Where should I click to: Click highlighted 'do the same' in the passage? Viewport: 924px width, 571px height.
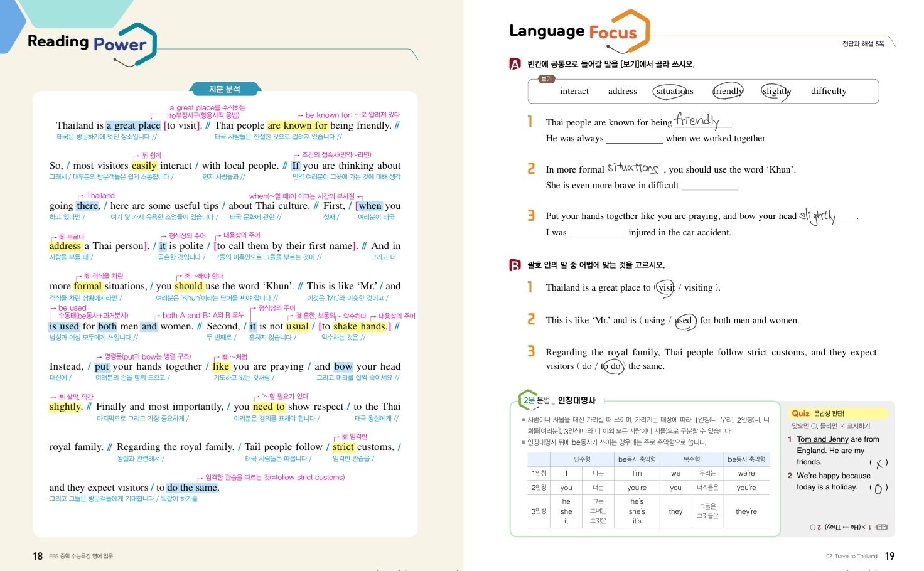(192, 488)
